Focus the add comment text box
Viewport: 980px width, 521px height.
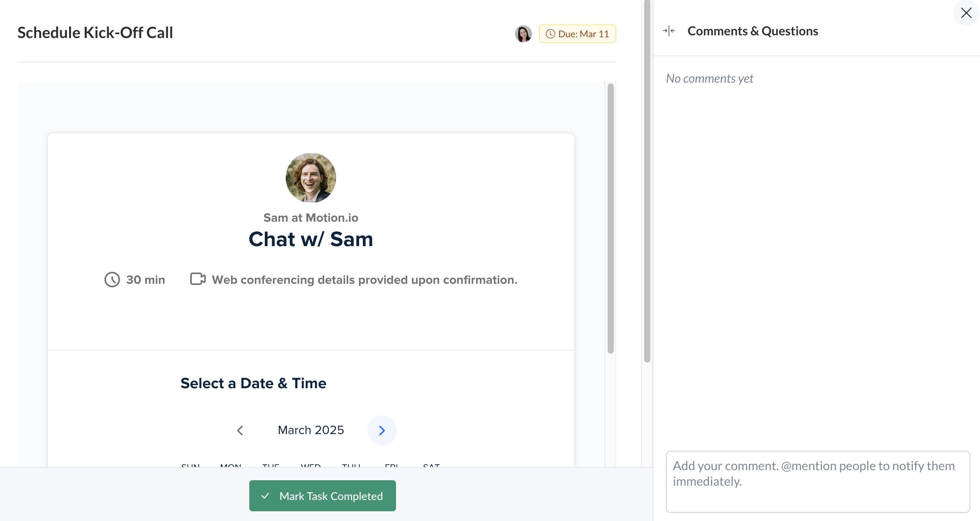click(818, 481)
